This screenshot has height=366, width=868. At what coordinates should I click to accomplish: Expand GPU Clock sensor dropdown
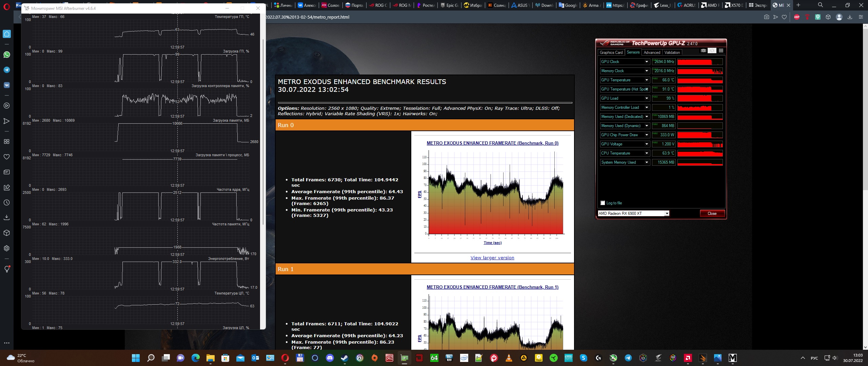pyautogui.click(x=647, y=62)
